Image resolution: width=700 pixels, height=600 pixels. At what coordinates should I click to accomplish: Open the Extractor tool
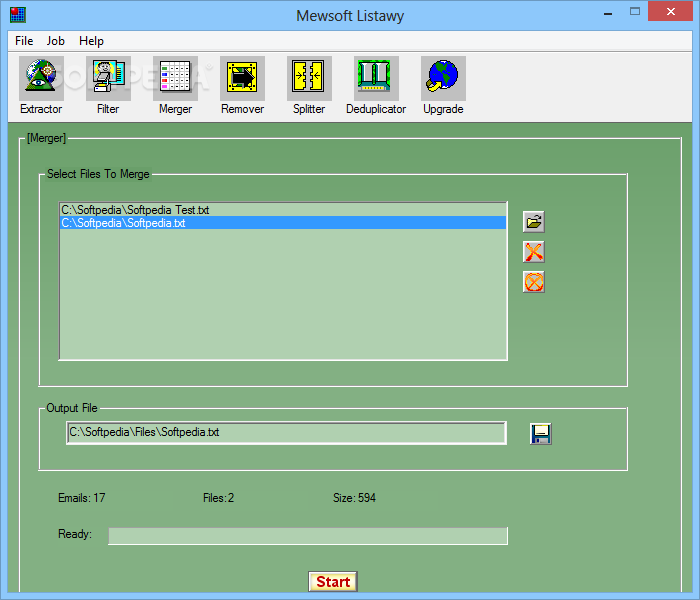(41, 78)
